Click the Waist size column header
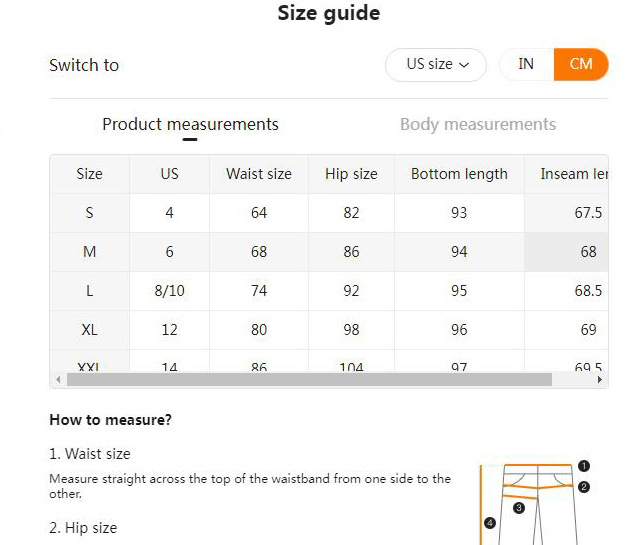This screenshot has height=545, width=638. point(259,174)
